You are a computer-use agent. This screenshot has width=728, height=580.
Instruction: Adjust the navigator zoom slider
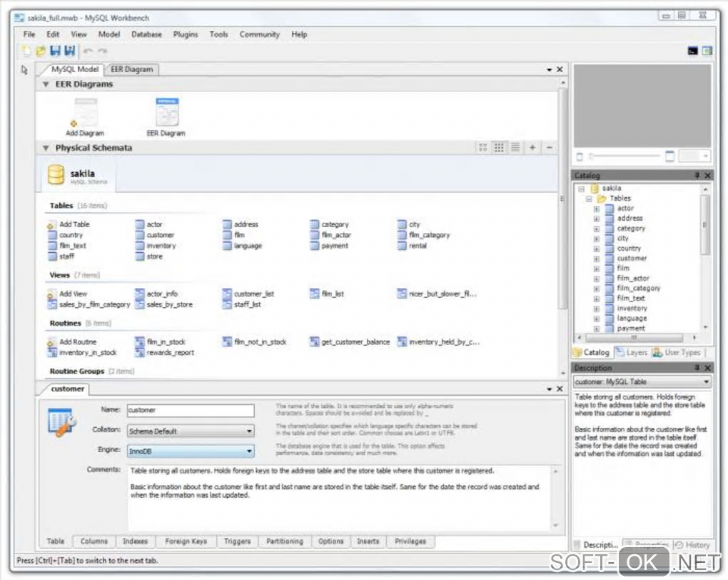coord(592,156)
